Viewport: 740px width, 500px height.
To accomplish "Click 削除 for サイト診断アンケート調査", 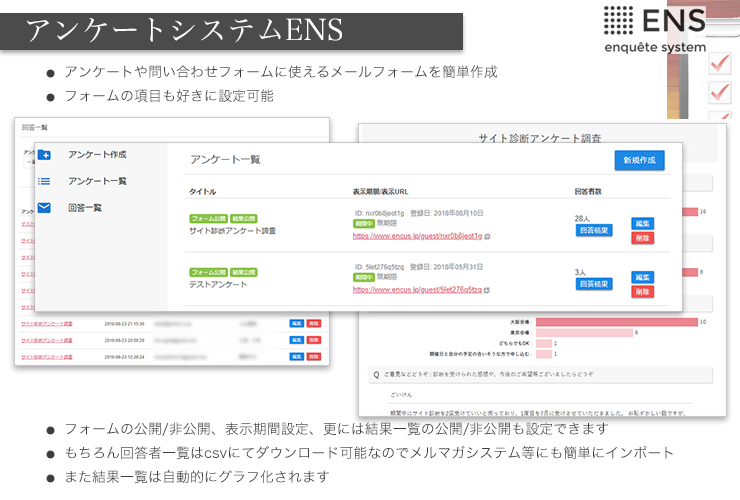I will click(642, 238).
